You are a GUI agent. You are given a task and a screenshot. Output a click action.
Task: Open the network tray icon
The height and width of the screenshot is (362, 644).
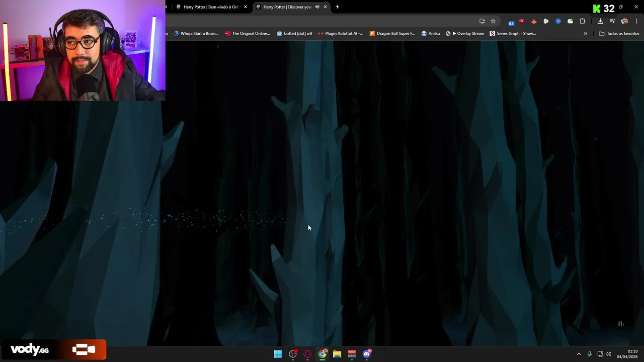pyautogui.click(x=600, y=354)
